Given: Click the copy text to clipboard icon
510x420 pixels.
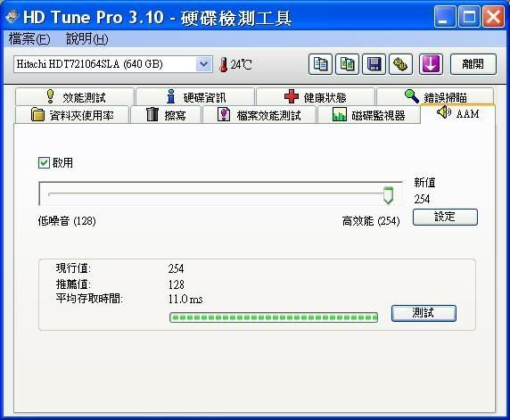Looking at the screenshot, I should click(320, 64).
